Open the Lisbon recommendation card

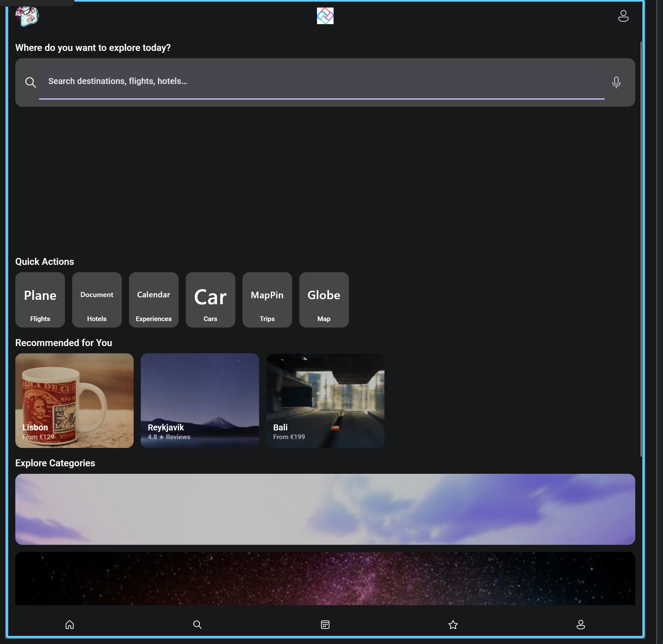[x=74, y=400]
